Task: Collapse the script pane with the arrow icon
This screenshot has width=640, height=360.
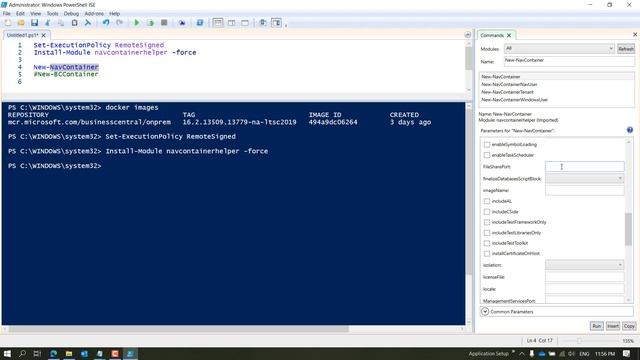Action: point(468,35)
